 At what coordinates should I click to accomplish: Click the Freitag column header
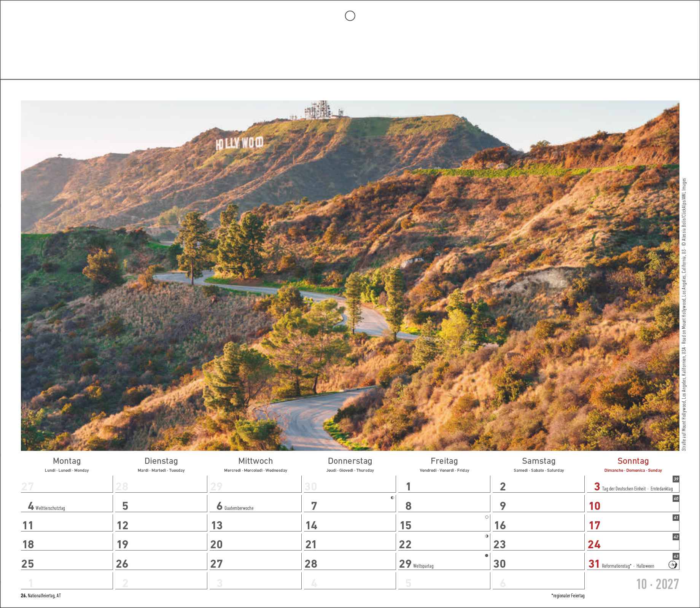coord(444,461)
